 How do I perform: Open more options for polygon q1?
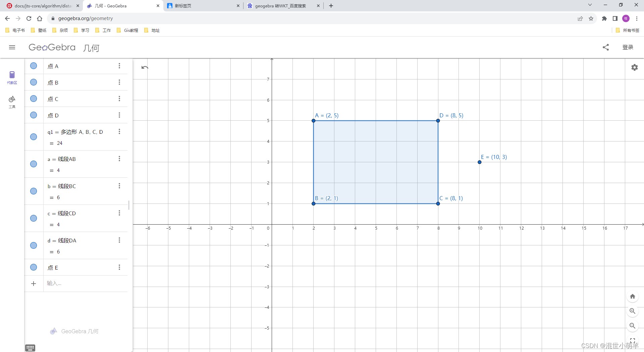click(x=119, y=131)
